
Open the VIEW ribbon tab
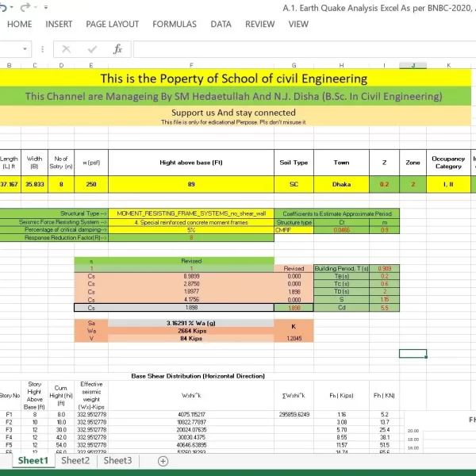(x=298, y=25)
